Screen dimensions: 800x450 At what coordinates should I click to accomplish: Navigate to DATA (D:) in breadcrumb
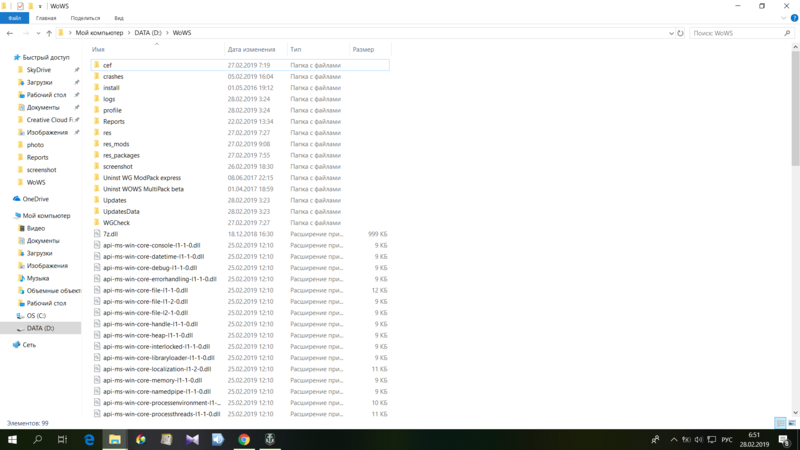click(x=148, y=33)
